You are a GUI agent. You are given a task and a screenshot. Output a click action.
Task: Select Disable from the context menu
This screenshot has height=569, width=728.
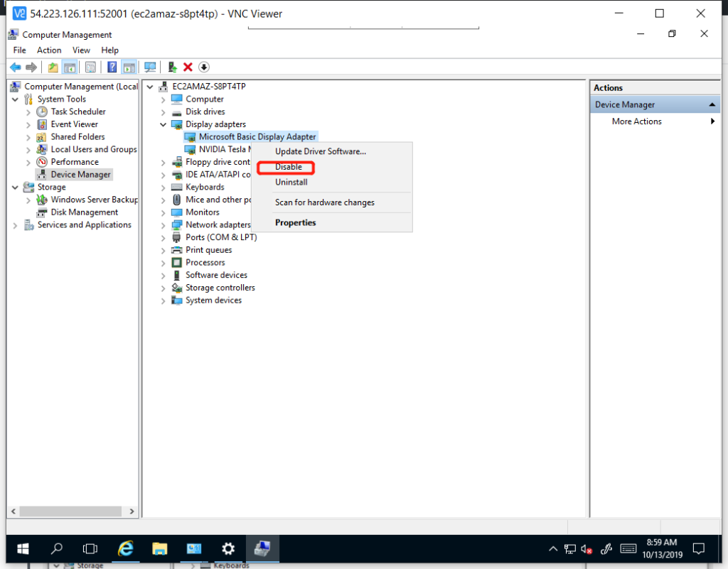[x=289, y=167]
